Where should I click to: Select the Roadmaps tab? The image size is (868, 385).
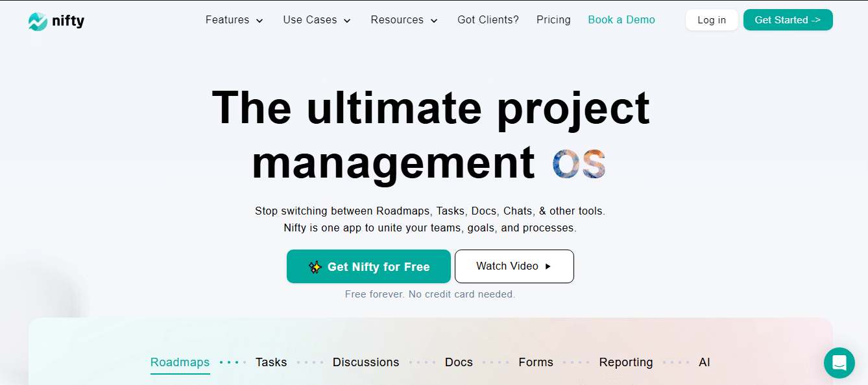(x=180, y=362)
